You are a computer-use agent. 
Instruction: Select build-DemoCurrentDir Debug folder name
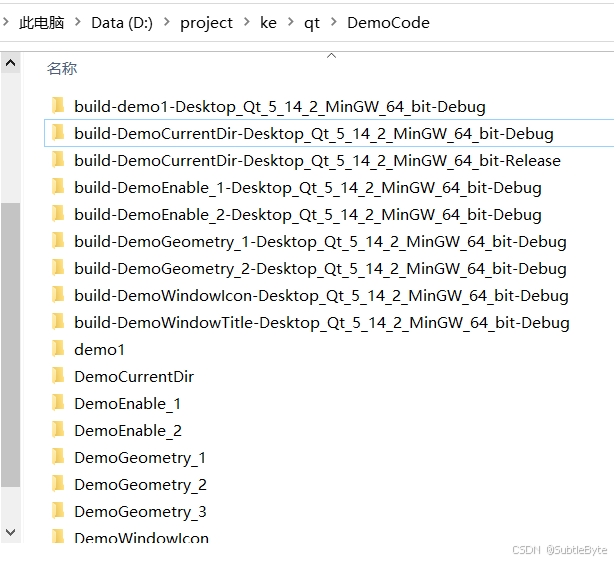click(314, 134)
